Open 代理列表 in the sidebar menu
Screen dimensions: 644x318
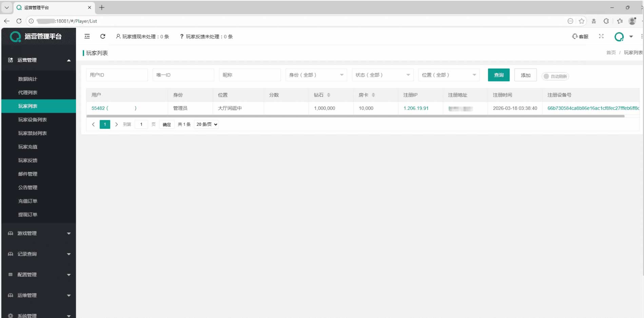point(28,93)
